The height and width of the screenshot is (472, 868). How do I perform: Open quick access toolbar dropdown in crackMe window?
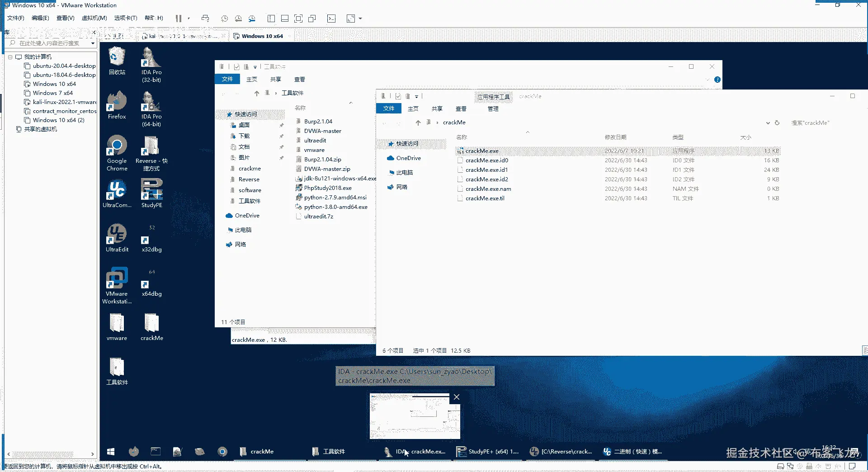(x=416, y=96)
